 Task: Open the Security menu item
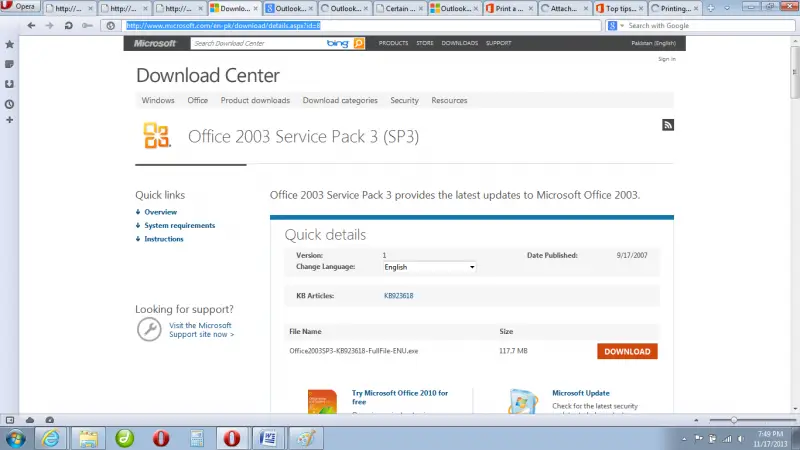(405, 101)
